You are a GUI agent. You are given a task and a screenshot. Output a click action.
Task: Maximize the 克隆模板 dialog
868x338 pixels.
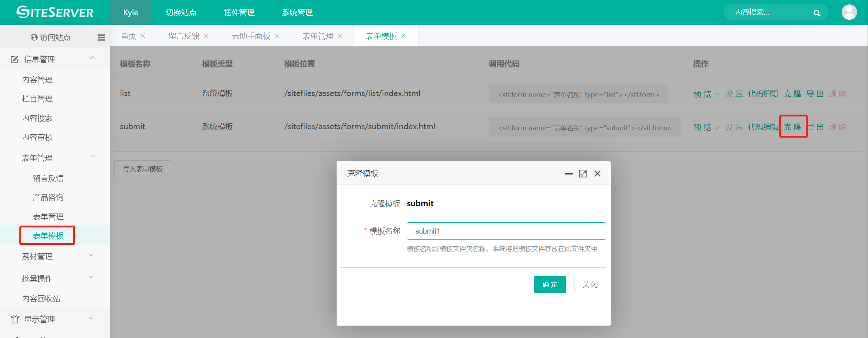click(x=583, y=174)
